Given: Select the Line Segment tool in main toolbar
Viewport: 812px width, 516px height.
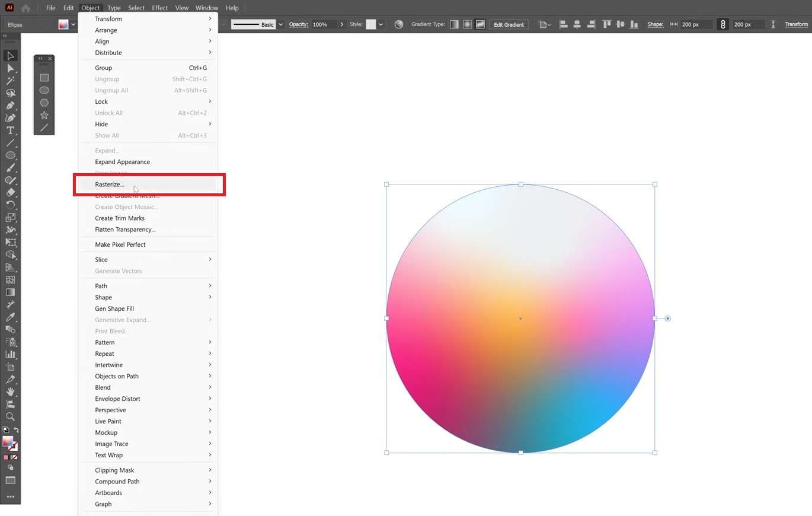Looking at the screenshot, I should pos(10,143).
